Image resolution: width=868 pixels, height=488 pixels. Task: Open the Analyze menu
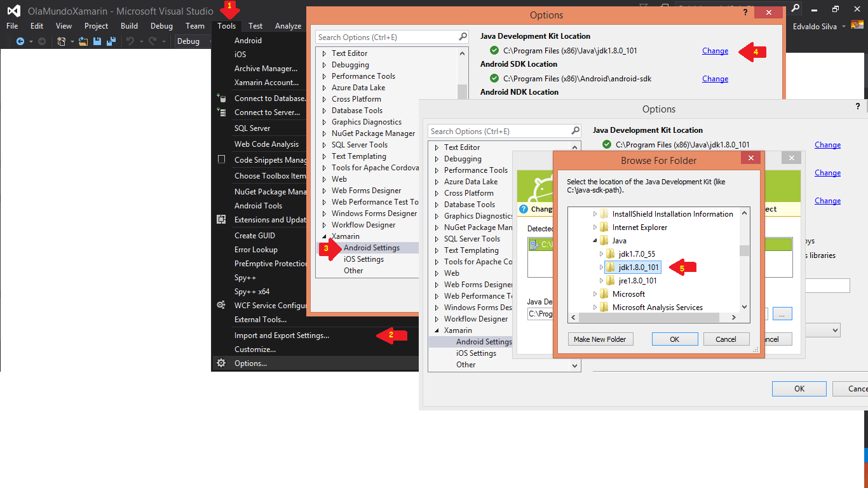pos(288,26)
